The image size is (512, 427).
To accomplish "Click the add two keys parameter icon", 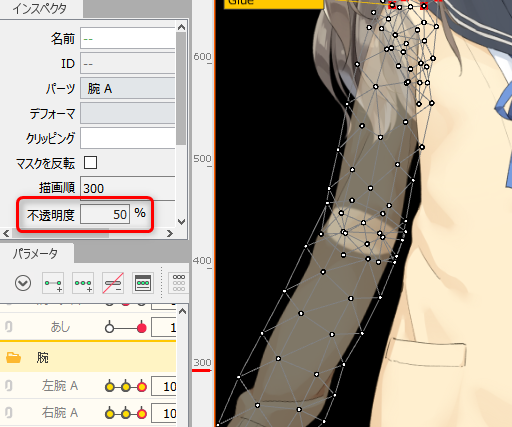I will click(53, 283).
